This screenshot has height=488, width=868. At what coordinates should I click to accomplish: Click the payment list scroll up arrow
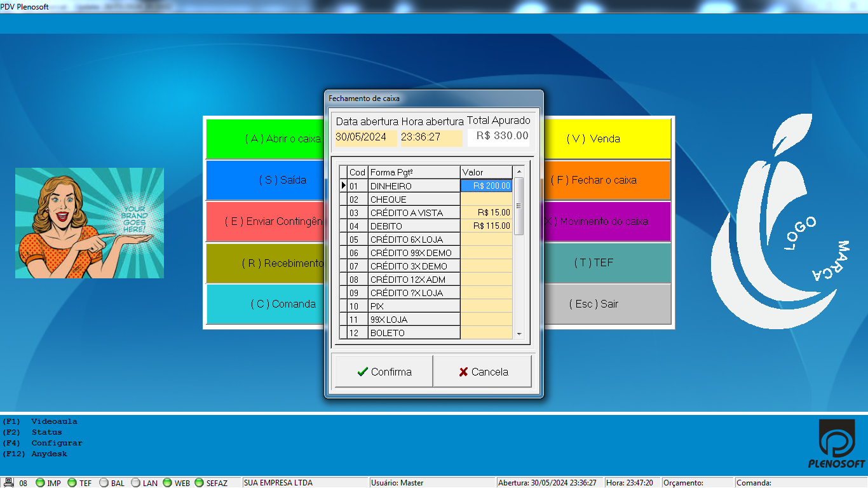pyautogui.click(x=519, y=172)
